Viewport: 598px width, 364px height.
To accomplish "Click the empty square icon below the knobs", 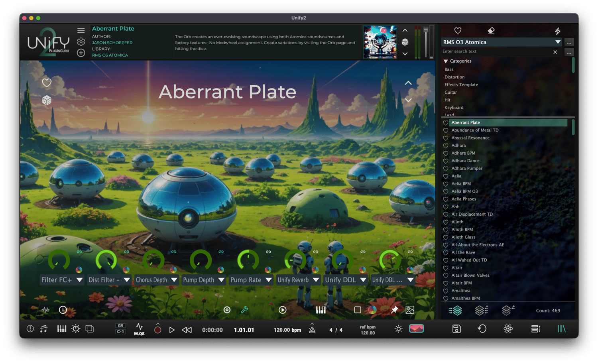I will [x=358, y=310].
